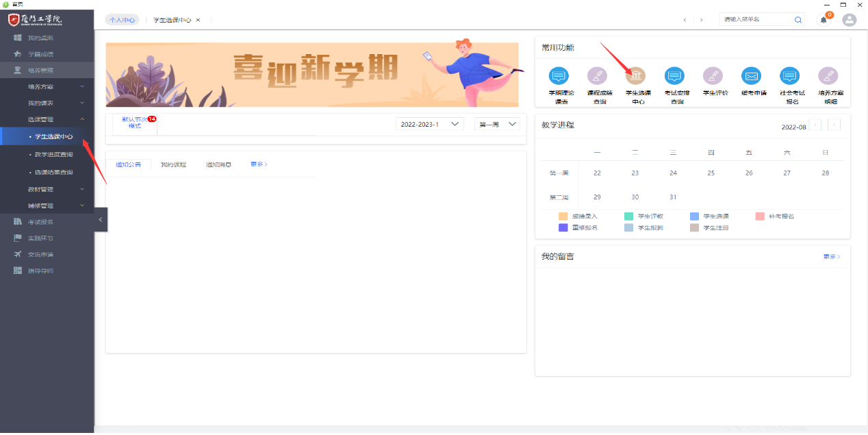Open 学期理论课表 shortcut icon
The width and height of the screenshot is (868, 435).
(559, 76)
